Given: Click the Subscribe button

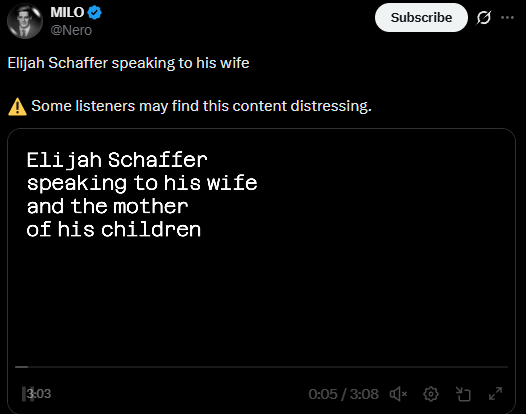Looking at the screenshot, I should [x=421, y=17].
